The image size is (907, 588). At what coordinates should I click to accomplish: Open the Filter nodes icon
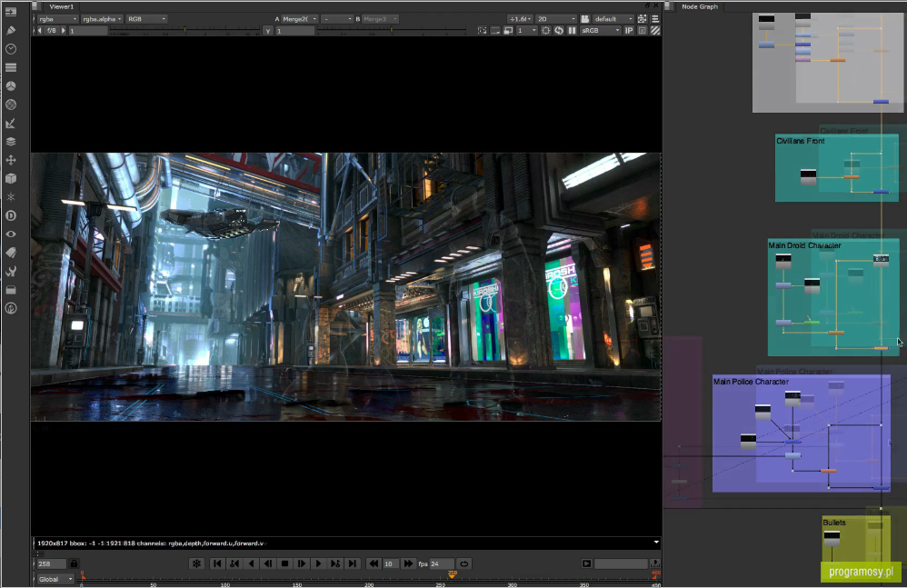[x=10, y=105]
